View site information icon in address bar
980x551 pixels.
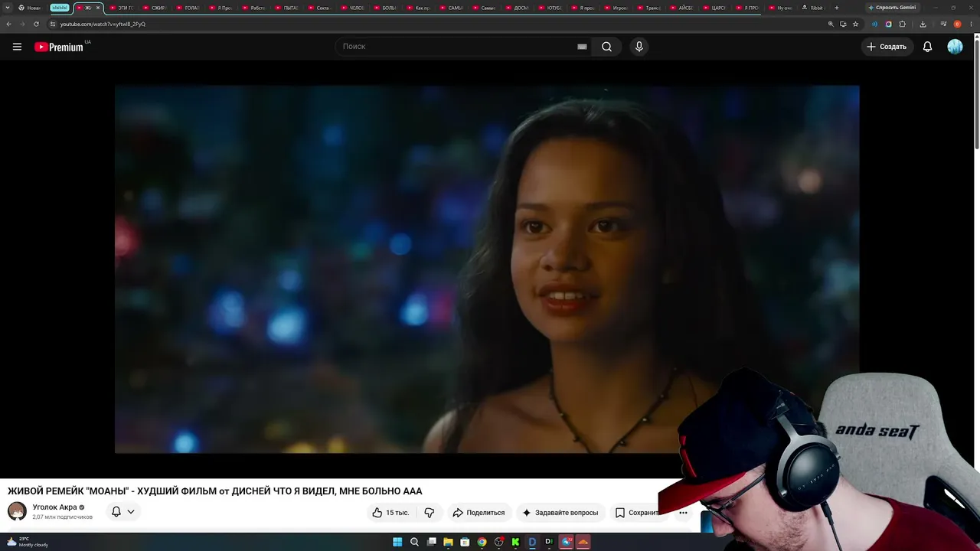coord(53,24)
